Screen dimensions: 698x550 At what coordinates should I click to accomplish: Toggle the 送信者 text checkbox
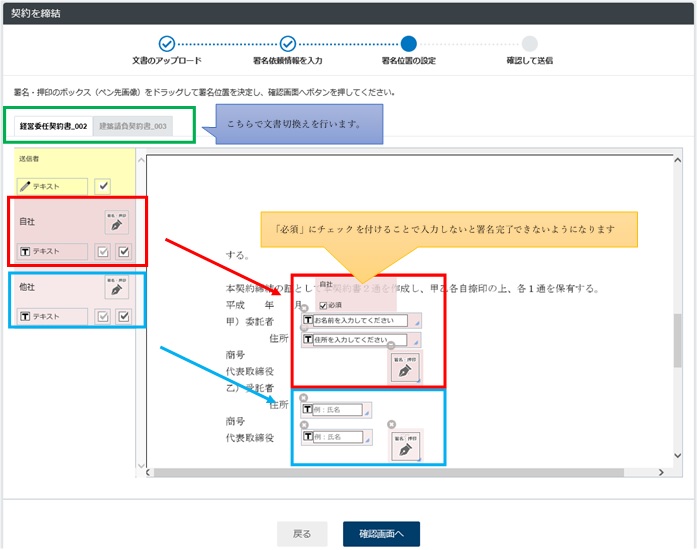pos(102,186)
